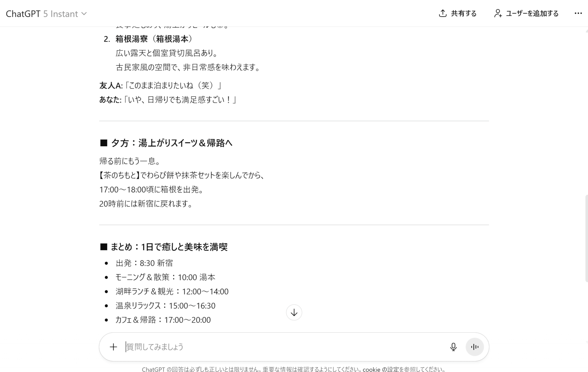Image resolution: width=588 pixels, height=372 pixels.
Task: Click the vertical scrollbar thumb
Action: coord(586,238)
